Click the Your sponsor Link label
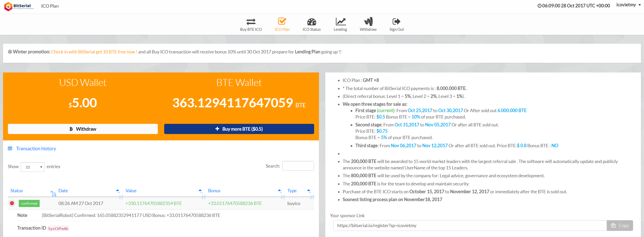This screenshot has width=644, height=237. tap(347, 216)
